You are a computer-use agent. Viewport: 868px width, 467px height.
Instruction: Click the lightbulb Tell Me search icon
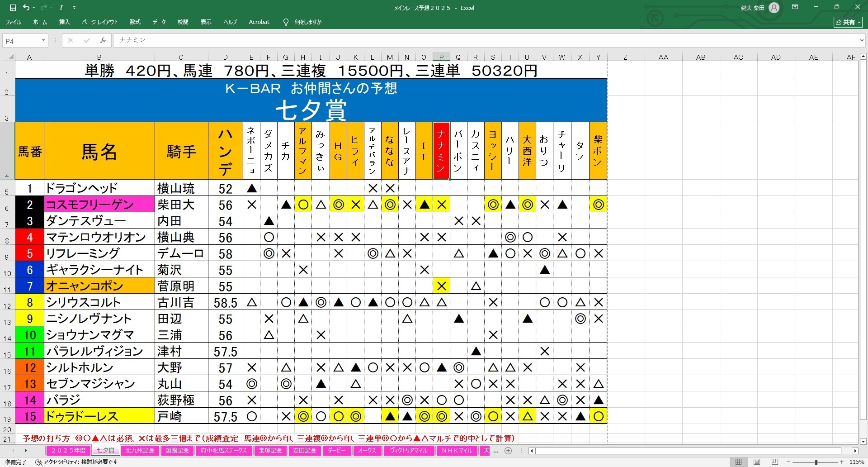(x=286, y=22)
